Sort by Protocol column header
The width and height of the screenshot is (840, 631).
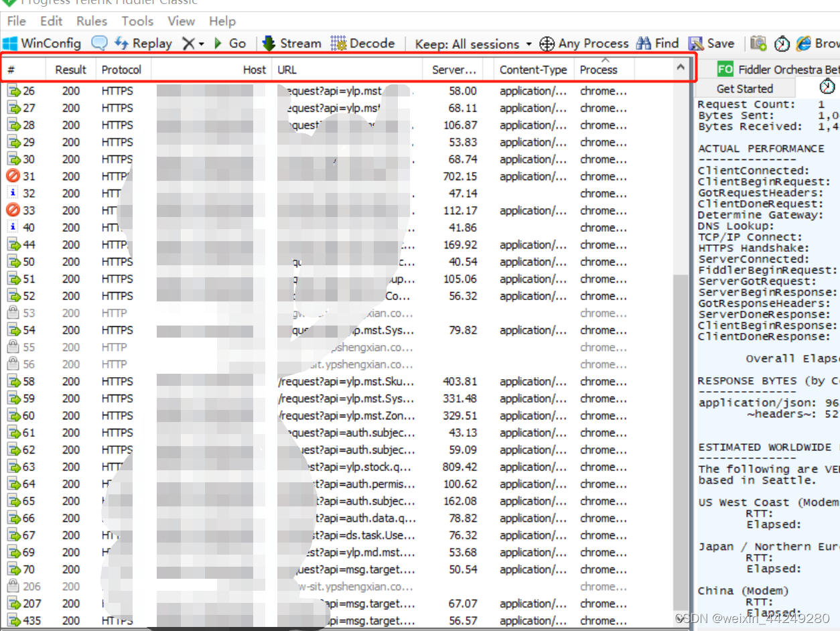pyautogui.click(x=123, y=70)
